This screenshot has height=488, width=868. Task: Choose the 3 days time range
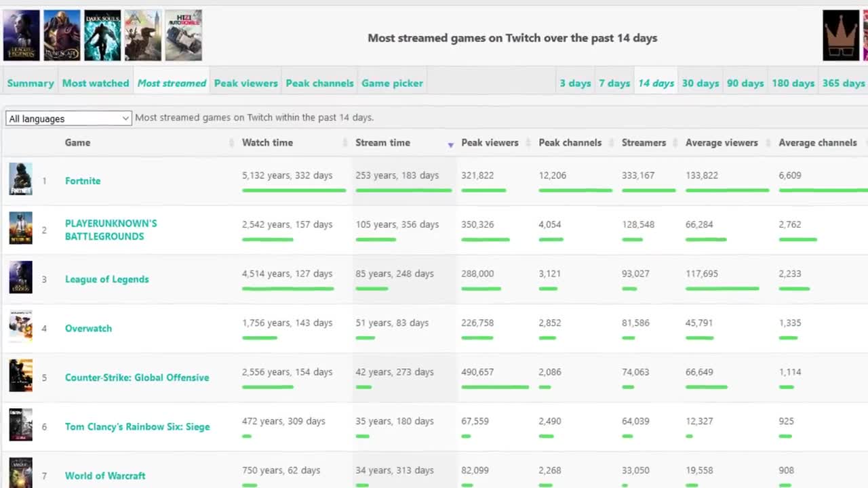coord(575,83)
